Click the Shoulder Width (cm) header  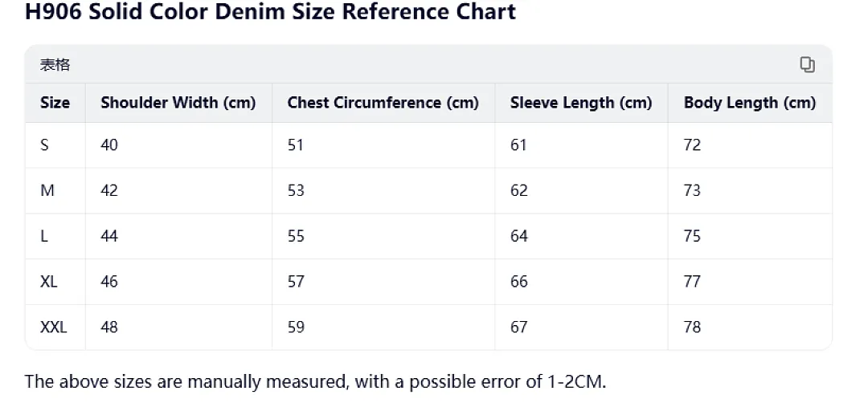pos(178,103)
